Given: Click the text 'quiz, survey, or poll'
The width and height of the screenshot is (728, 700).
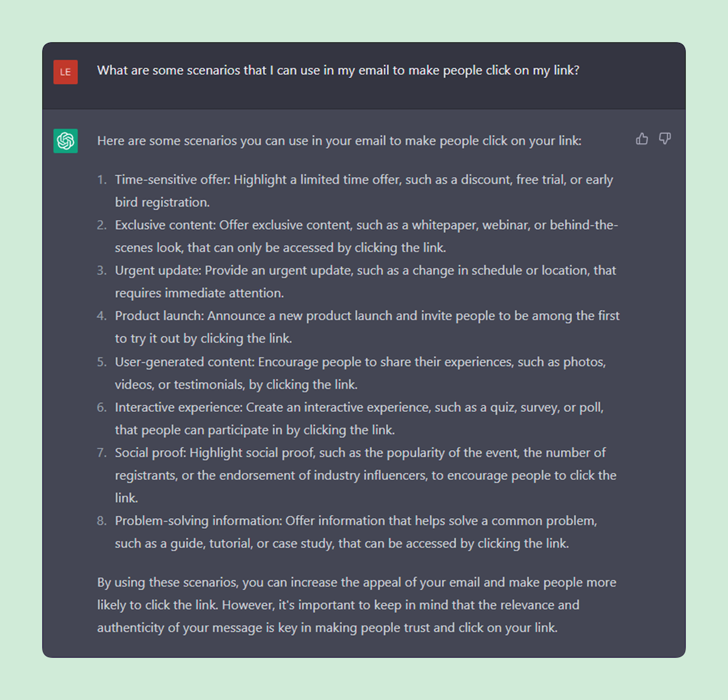Looking at the screenshot, I should point(547,408).
